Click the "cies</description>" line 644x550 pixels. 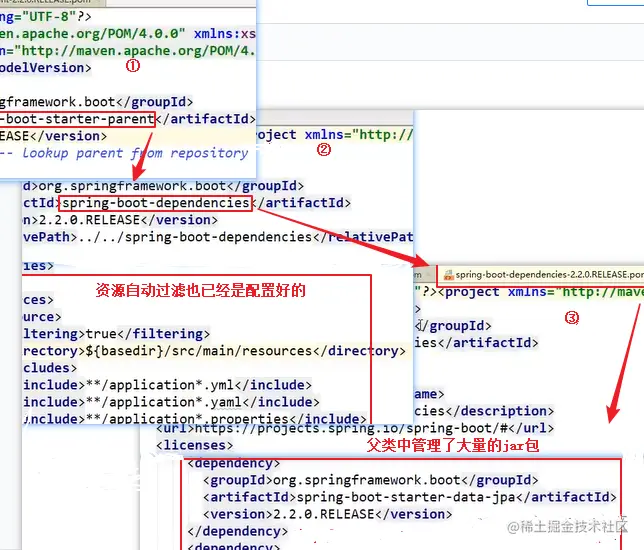click(x=484, y=411)
